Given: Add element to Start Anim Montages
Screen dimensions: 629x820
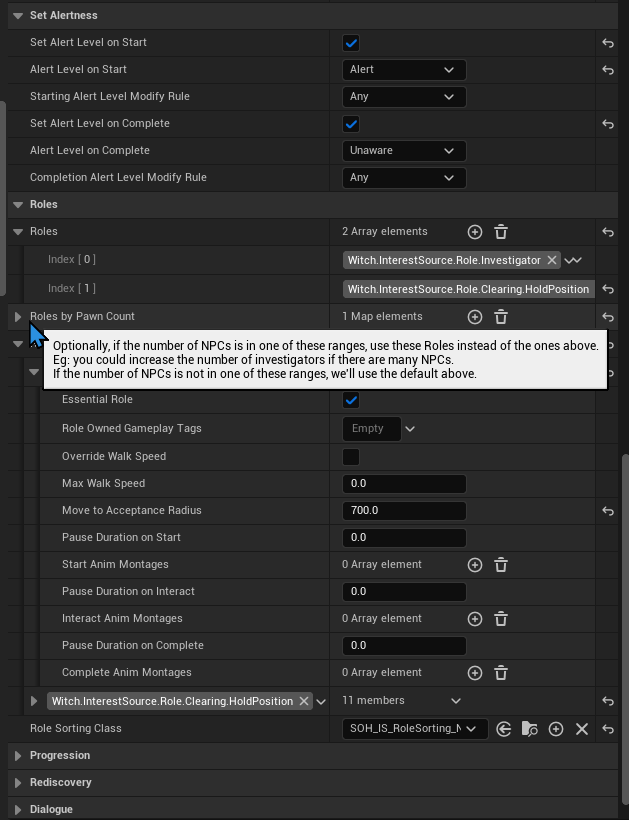Looking at the screenshot, I should 475,565.
